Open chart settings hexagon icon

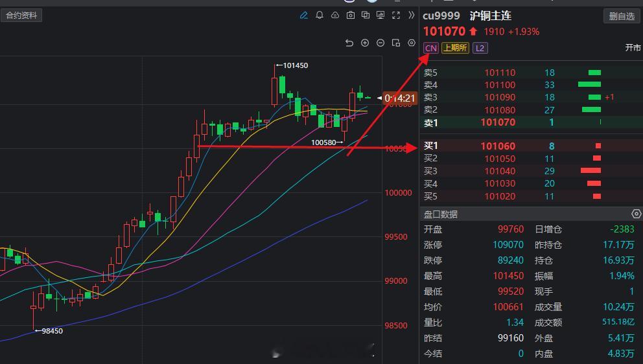[x=412, y=43]
